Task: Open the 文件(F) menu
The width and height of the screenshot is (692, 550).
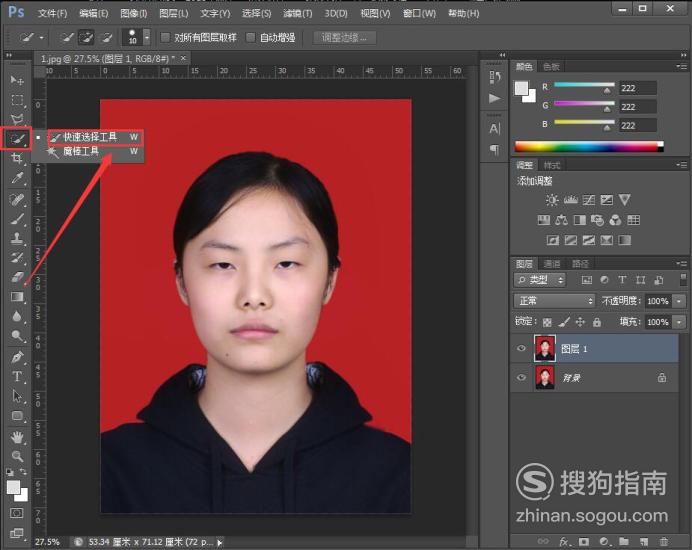Action: click(52, 13)
